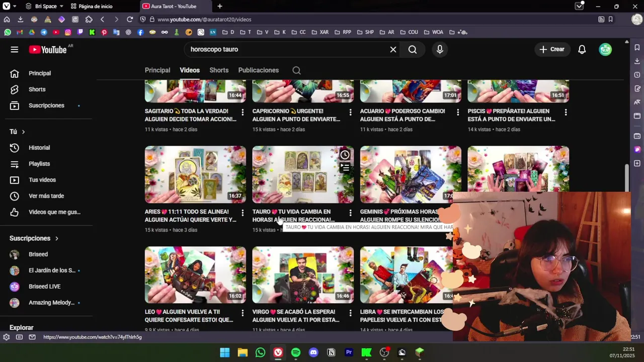Open the closed tabs trash dropdown
The width and height of the screenshot is (644, 362).
(580, 6)
